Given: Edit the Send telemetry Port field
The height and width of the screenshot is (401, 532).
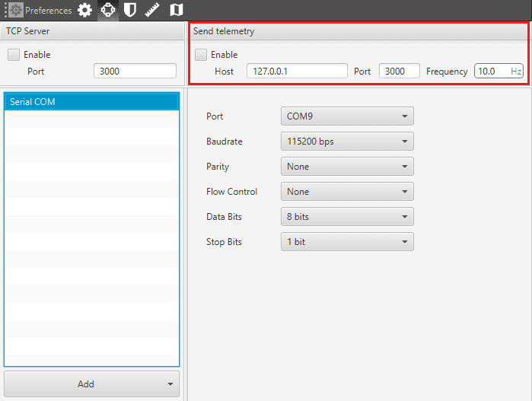Looking at the screenshot, I should [400, 71].
